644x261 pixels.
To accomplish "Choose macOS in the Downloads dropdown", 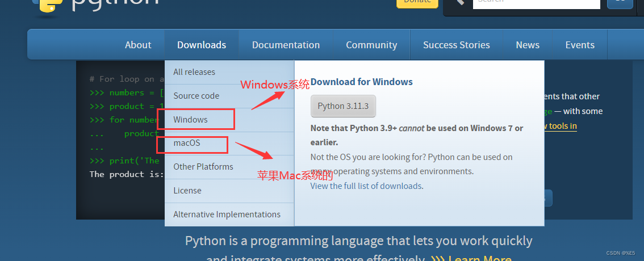I will 229,143.
